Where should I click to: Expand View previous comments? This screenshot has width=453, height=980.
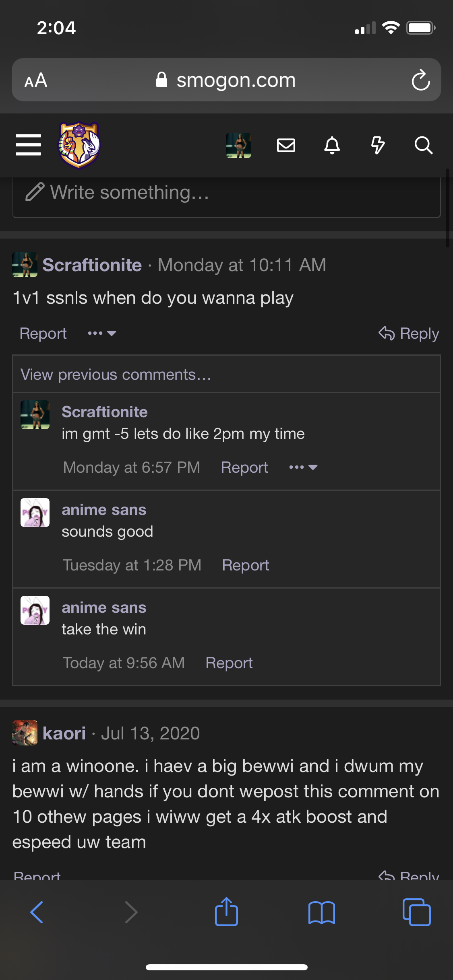pos(116,375)
